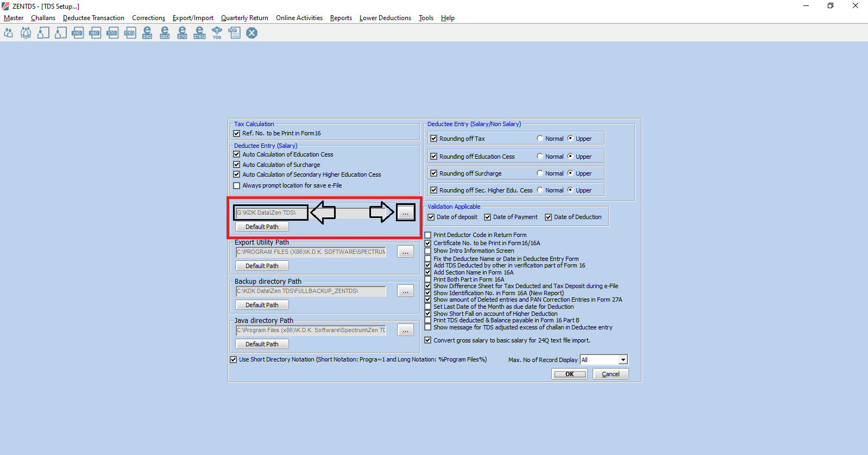Enable Print Deductor Code in Return Form
This screenshot has height=455, width=868.
tap(427, 235)
